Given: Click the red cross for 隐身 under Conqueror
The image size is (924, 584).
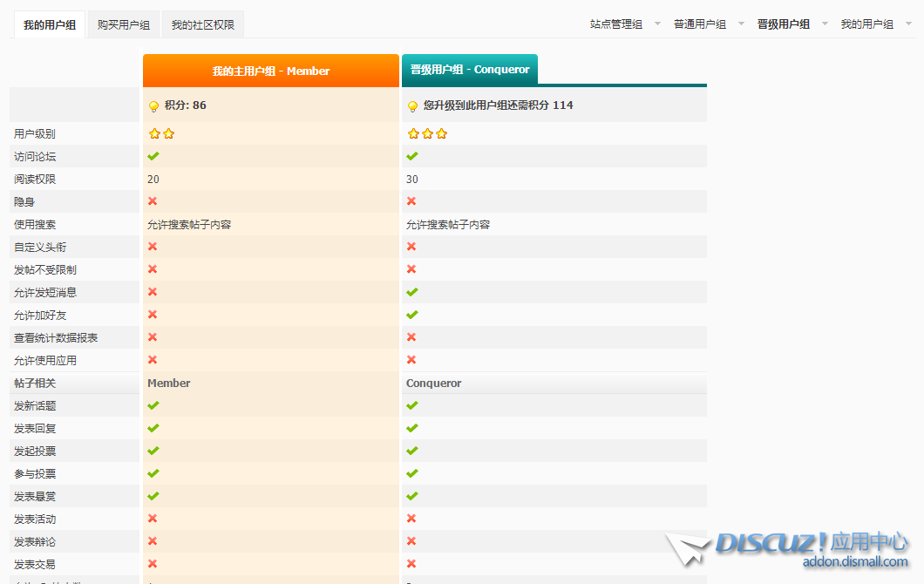Looking at the screenshot, I should pos(411,201).
